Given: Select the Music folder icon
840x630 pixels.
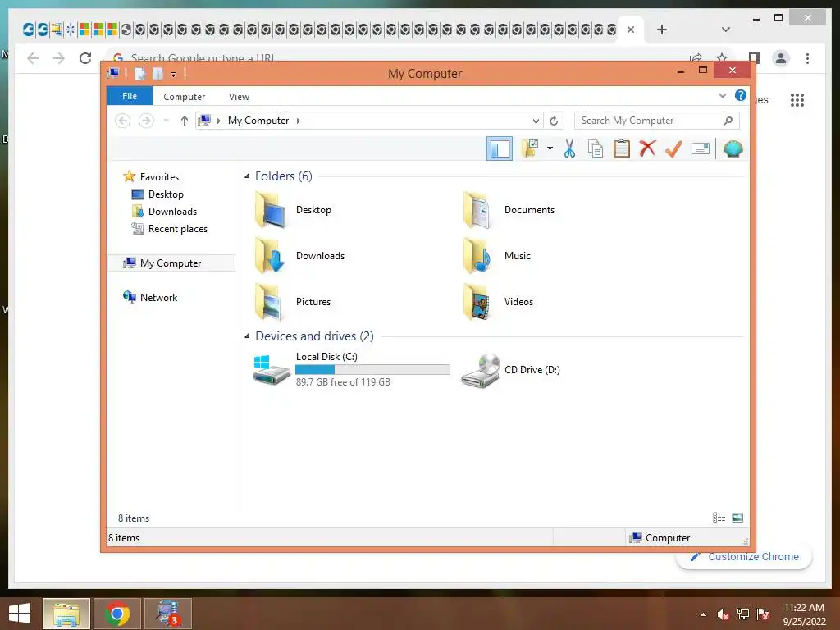Looking at the screenshot, I should coord(477,256).
